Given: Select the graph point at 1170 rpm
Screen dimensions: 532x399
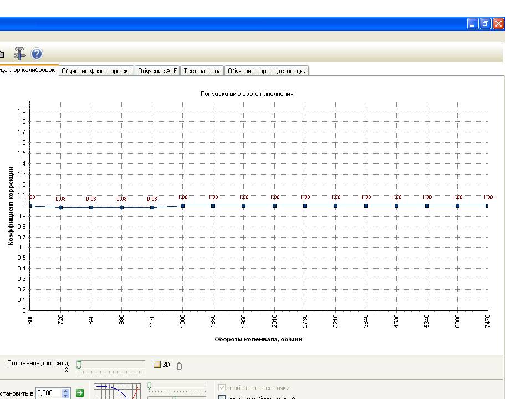Looking at the screenshot, I should point(152,208).
